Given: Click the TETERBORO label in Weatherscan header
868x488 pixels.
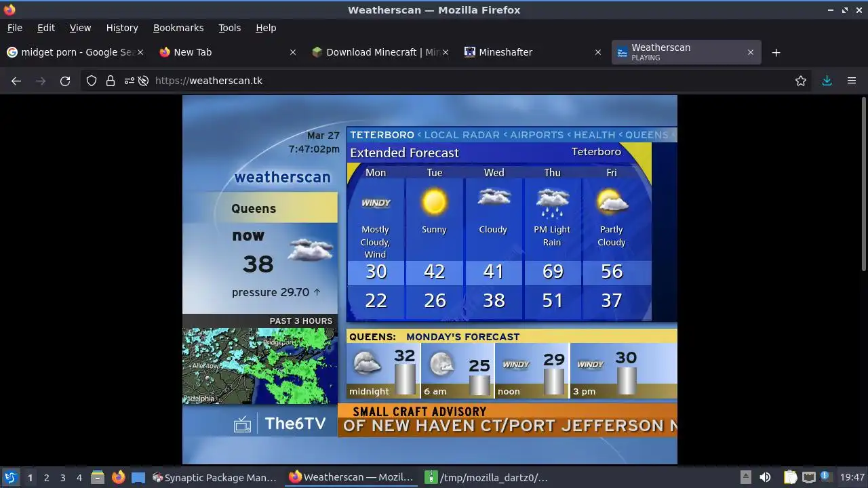Looking at the screenshot, I should (382, 135).
